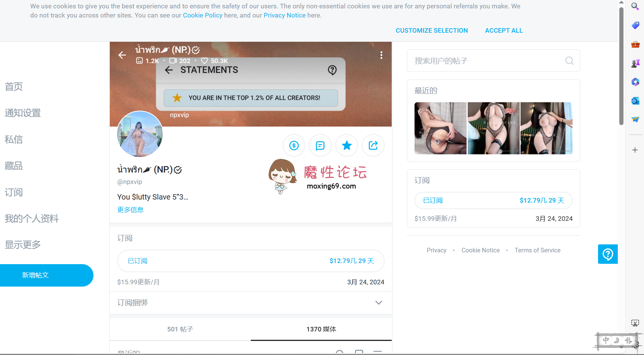Expand 显示更多 in the left sidebar
Viewport: 644px width, 355px height.
[22, 245]
